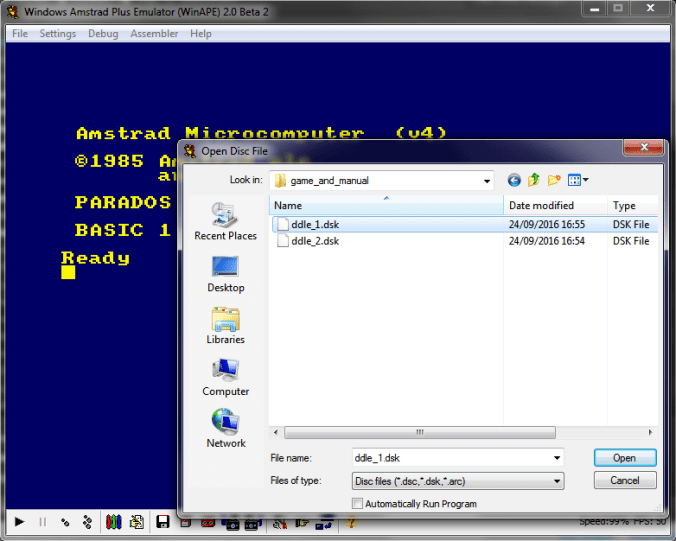
Task: Open the View Menu icon dropdown
Action: 578,180
